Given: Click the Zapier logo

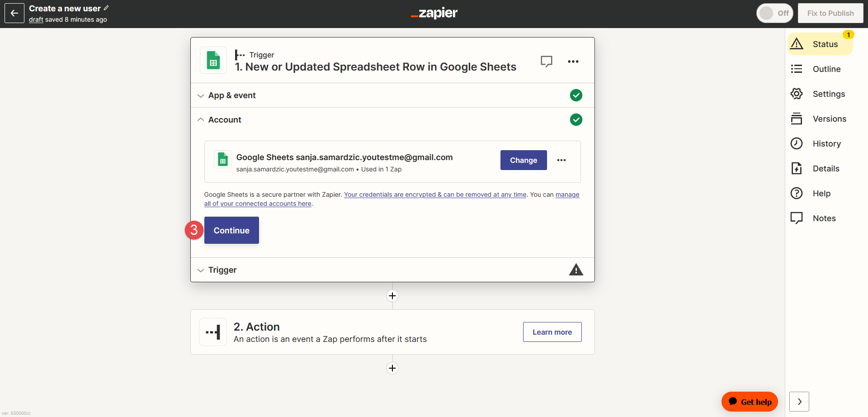Looking at the screenshot, I should pos(434,13).
